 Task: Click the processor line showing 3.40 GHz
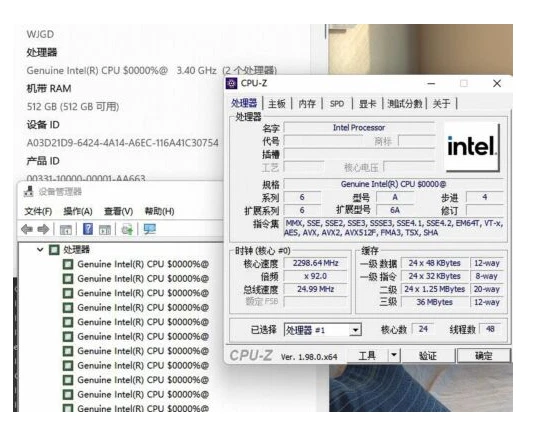click(152, 71)
